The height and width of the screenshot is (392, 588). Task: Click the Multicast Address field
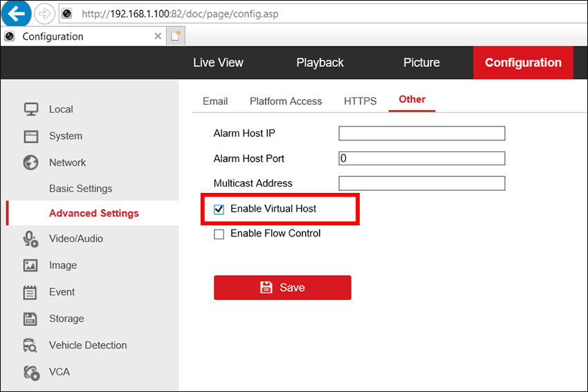[x=422, y=183]
